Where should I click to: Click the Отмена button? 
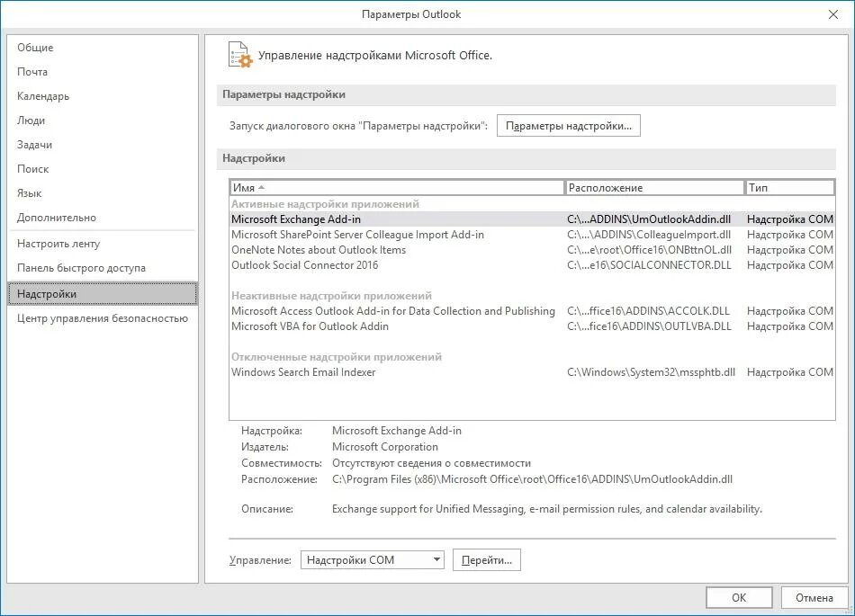pyautogui.click(x=814, y=597)
